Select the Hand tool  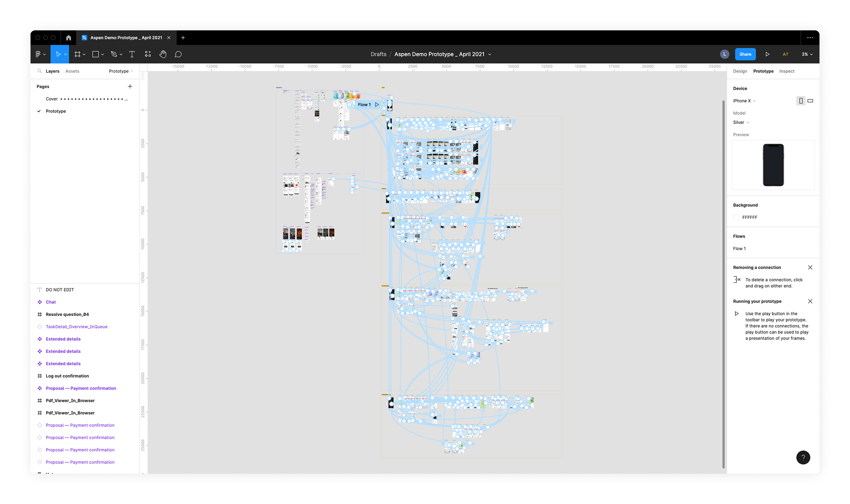[x=163, y=54]
